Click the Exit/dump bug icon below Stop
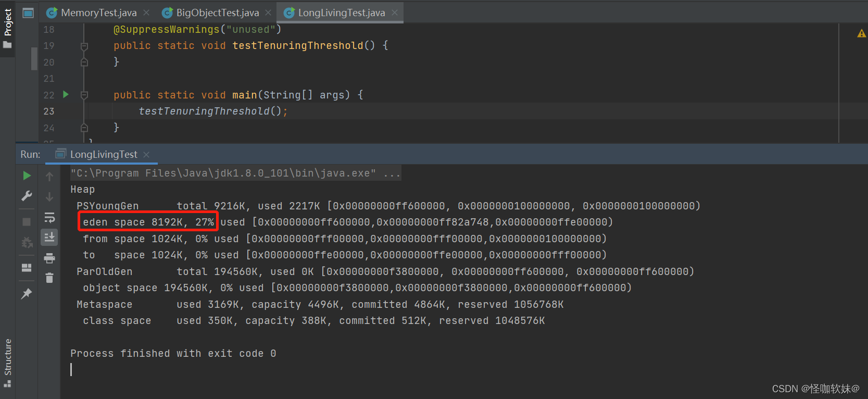This screenshot has width=868, height=399. click(x=27, y=242)
